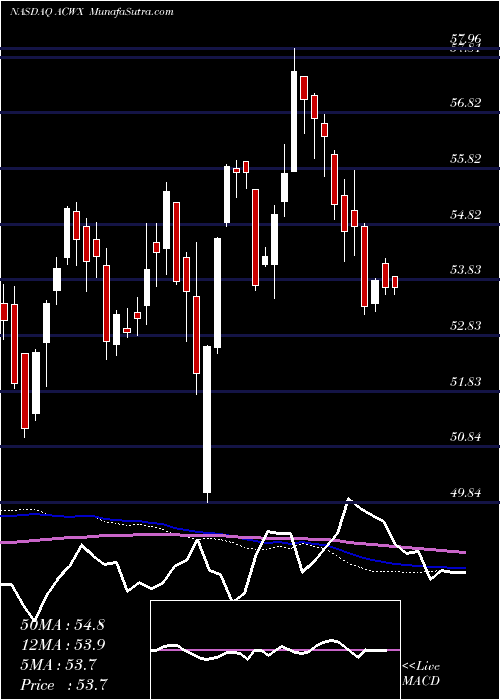Viewport: 500px width, 700px height.
Task: Click the 55.82 price level label
Action: click(466, 158)
